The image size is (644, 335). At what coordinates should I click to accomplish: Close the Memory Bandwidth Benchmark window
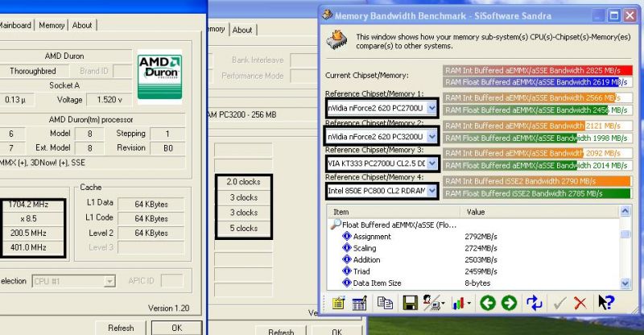point(630,15)
